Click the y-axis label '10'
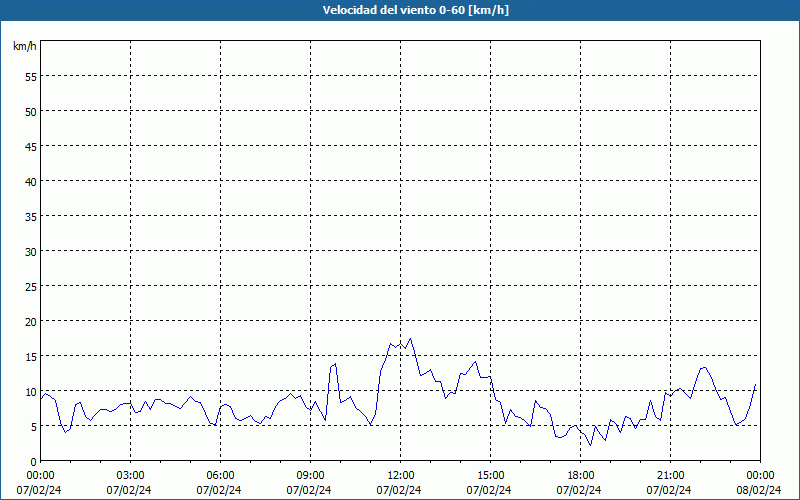800x500 pixels. click(x=31, y=391)
